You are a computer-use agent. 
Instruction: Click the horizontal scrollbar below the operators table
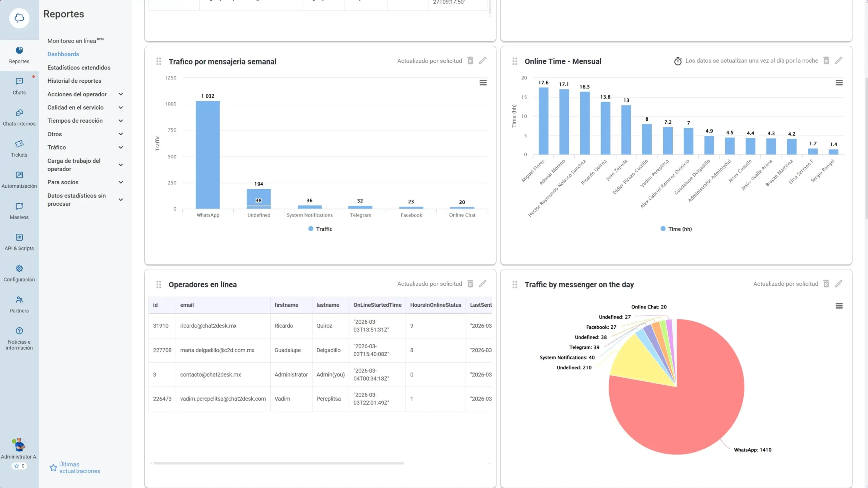tap(278, 463)
